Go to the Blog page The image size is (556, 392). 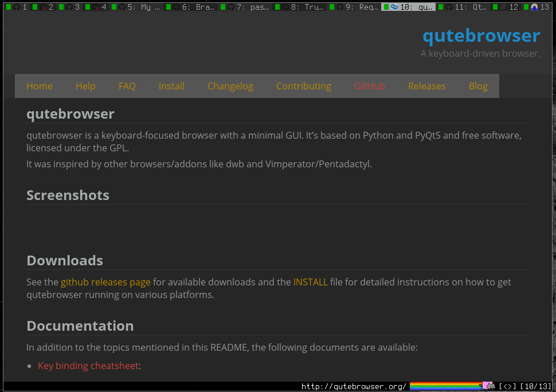(478, 86)
